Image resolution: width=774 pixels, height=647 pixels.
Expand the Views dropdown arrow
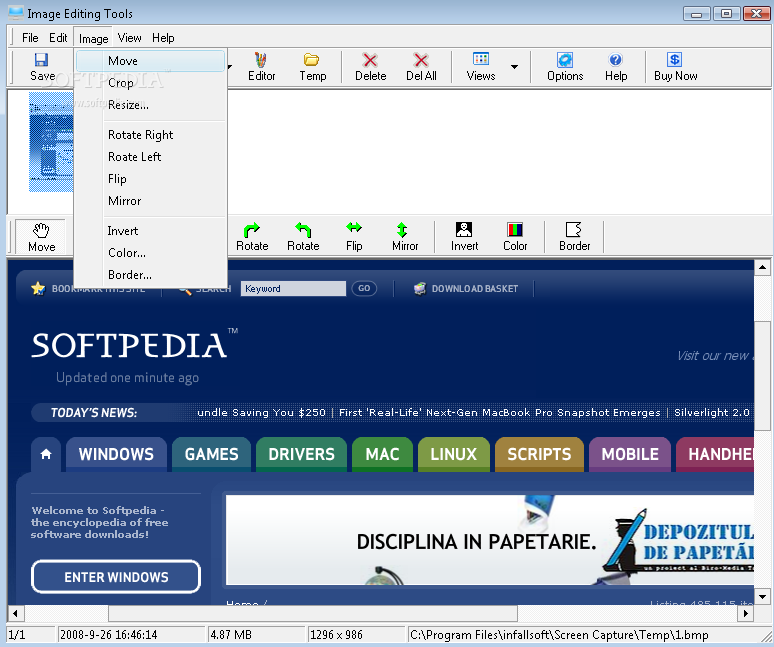pos(514,67)
